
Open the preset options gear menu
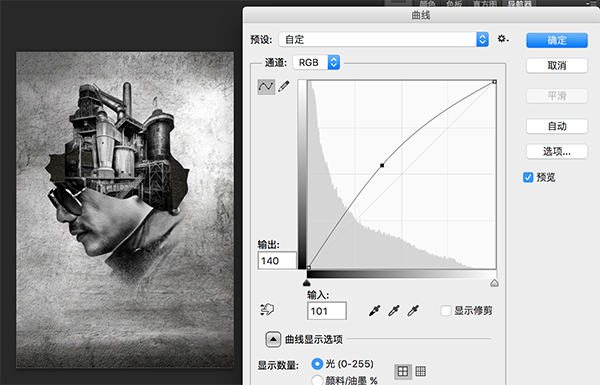click(502, 39)
